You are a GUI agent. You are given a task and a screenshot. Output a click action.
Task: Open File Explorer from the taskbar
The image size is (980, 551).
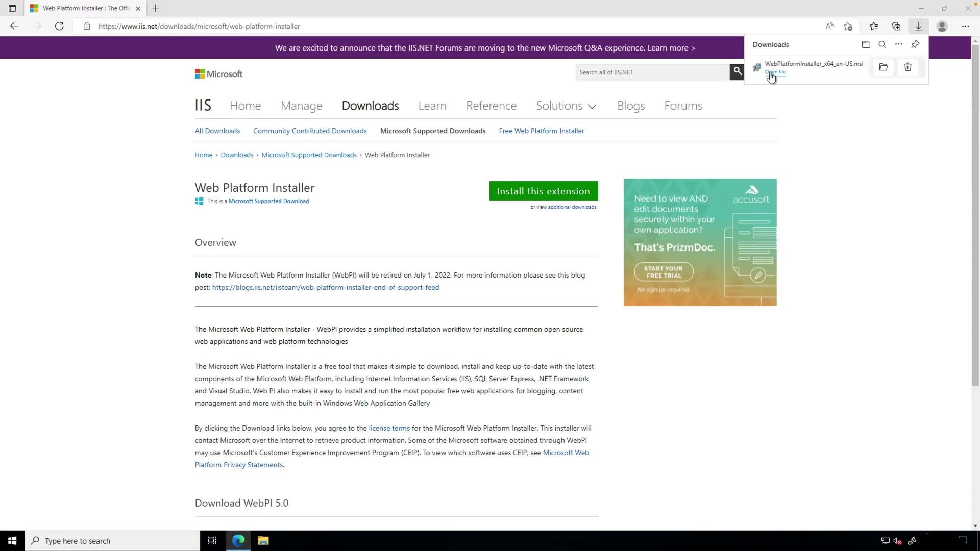263,541
